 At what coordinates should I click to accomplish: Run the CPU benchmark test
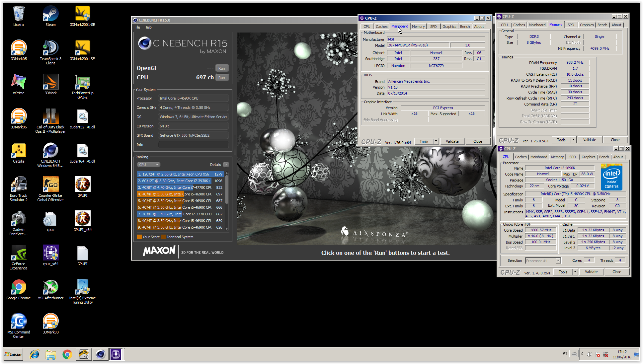pyautogui.click(x=222, y=78)
